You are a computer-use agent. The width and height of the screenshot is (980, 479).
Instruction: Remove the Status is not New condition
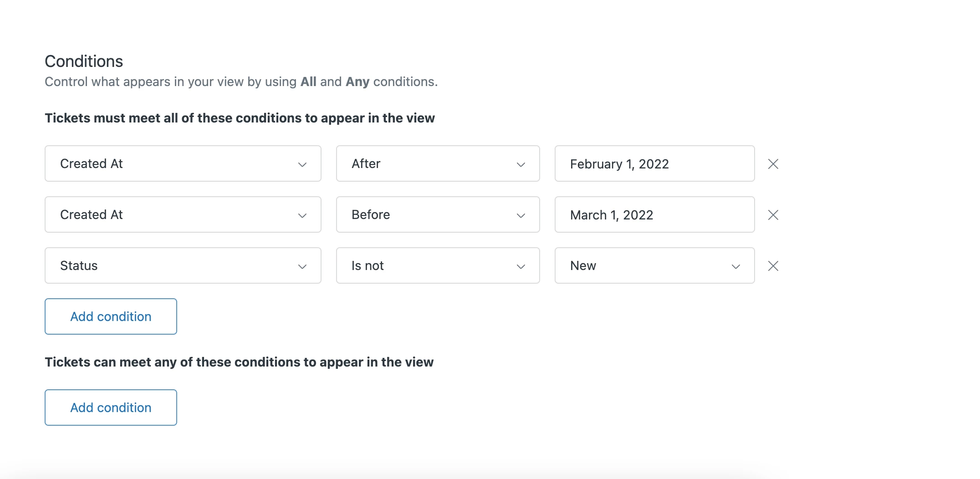773,266
